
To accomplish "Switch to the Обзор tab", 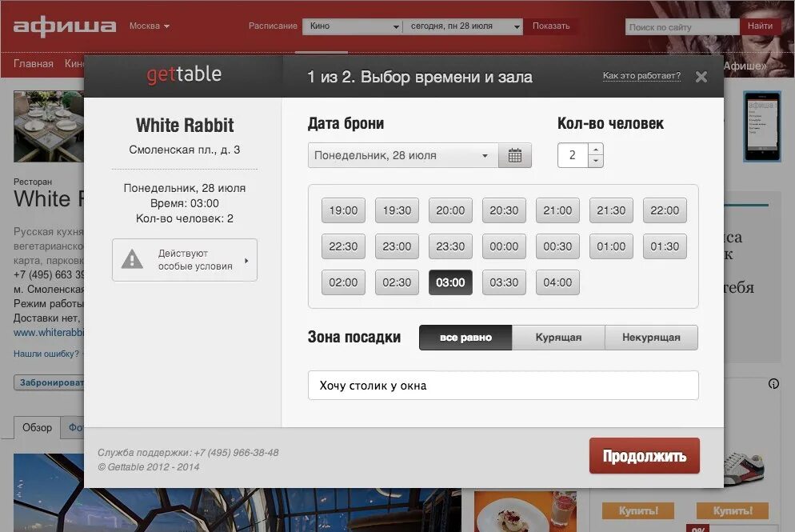I will pos(37,427).
